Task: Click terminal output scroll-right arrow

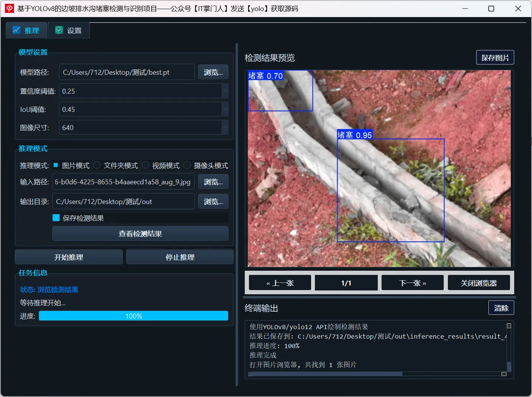Action: [504, 374]
